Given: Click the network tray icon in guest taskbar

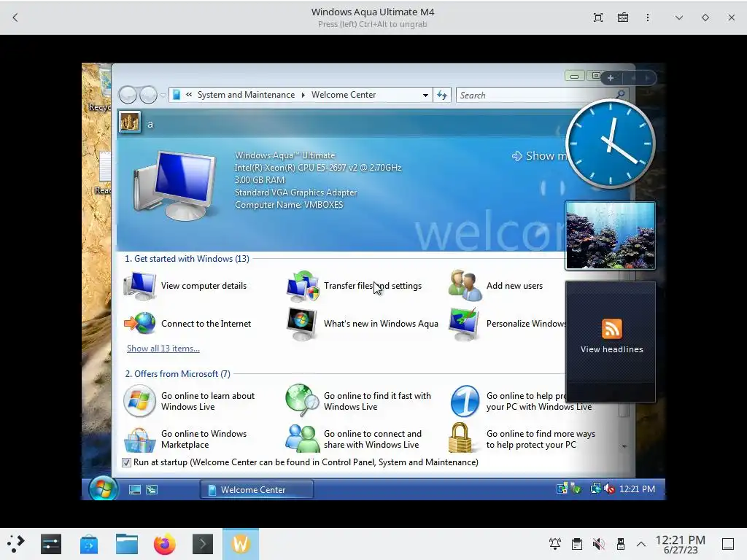Looking at the screenshot, I should pos(595,489).
